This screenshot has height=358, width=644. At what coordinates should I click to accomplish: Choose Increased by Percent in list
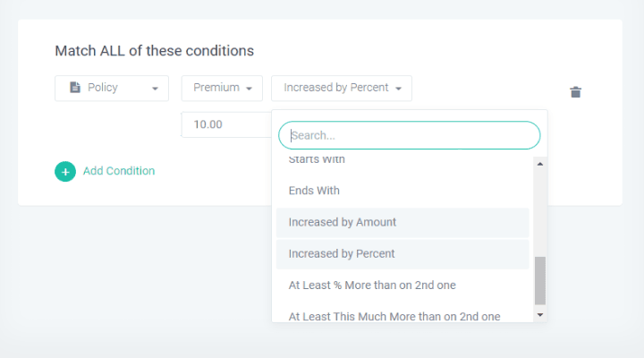pyautogui.click(x=342, y=253)
